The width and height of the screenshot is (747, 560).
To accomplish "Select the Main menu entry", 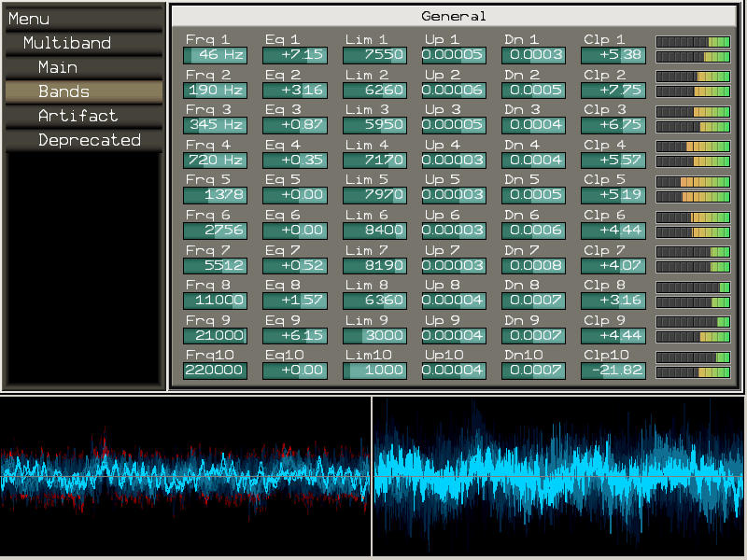I will (x=84, y=67).
